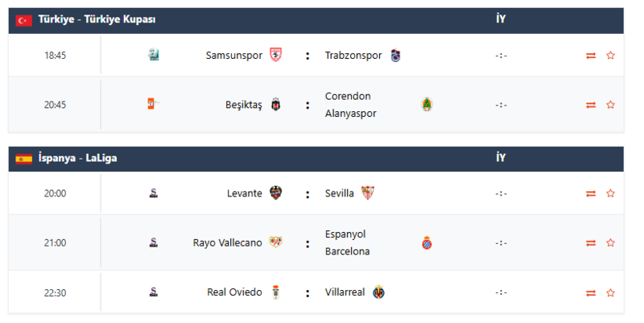Screen dimensions: 644x323
Task: Toggle favorite star for Beşiktaş match
Action: tap(610, 105)
